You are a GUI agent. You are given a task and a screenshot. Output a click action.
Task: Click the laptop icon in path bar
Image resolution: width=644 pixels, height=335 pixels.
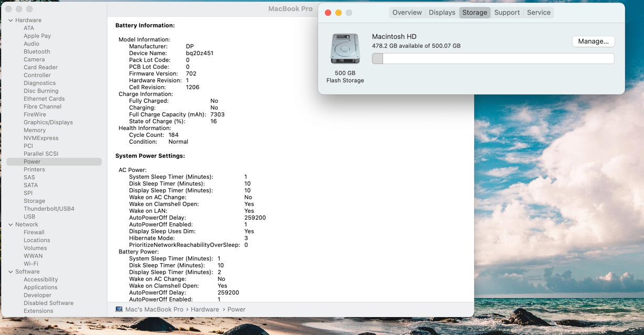[119, 309]
